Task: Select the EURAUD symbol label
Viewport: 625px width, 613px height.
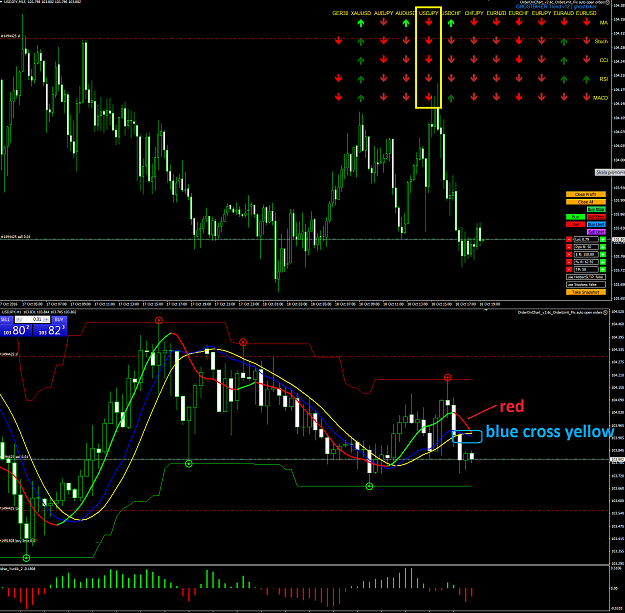Action: click(x=564, y=13)
